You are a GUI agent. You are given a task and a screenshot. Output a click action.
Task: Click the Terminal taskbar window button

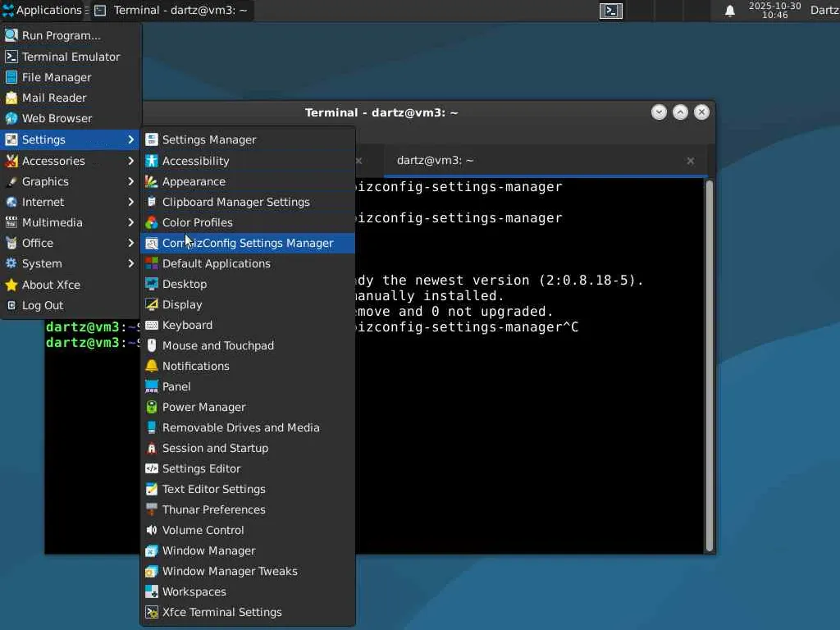point(172,10)
